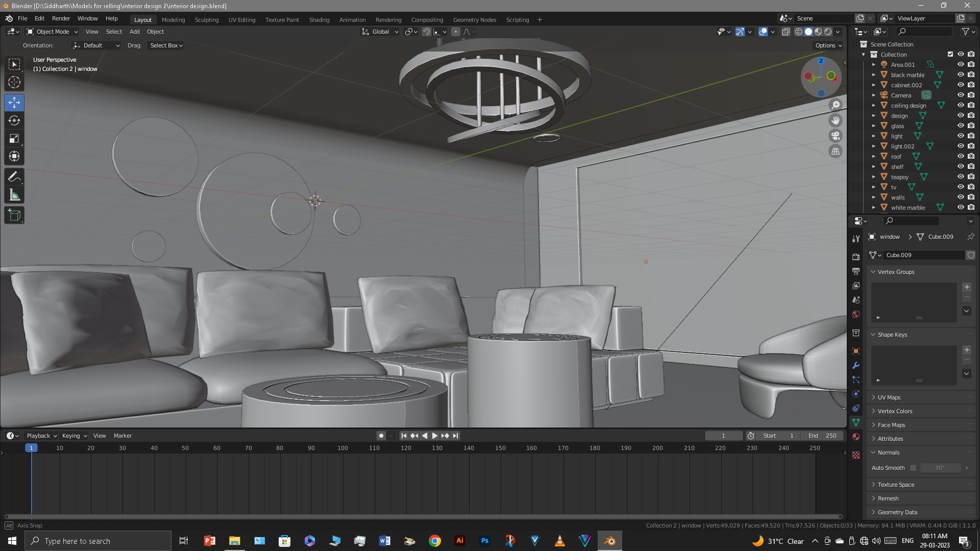This screenshot has width=980, height=551.
Task: Open Global transform orientation dropdown
Action: [380, 32]
